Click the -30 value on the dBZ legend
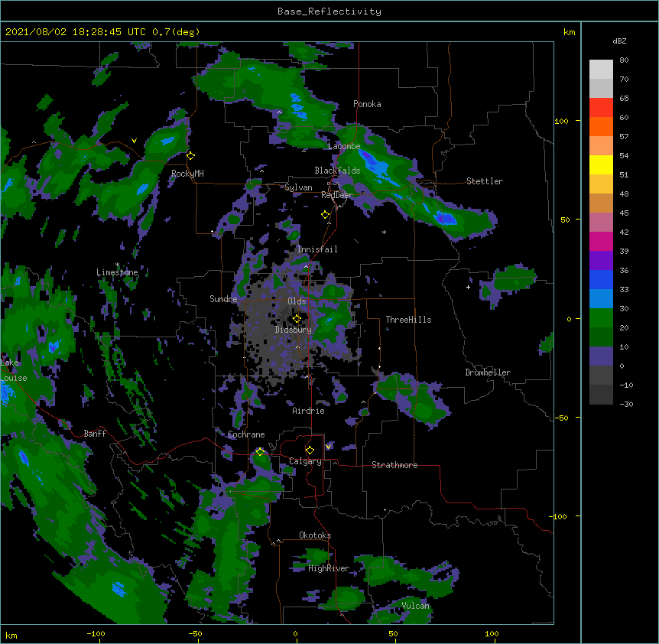 pyautogui.click(x=626, y=405)
